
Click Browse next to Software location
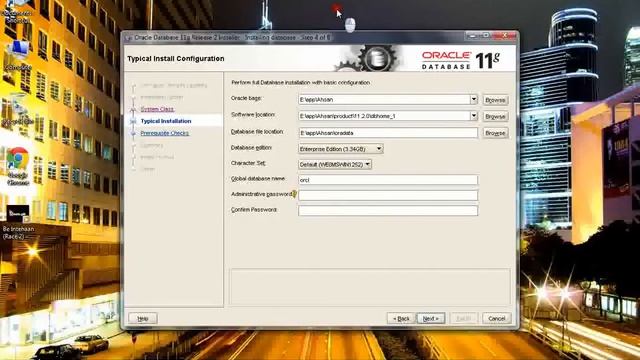(x=495, y=116)
